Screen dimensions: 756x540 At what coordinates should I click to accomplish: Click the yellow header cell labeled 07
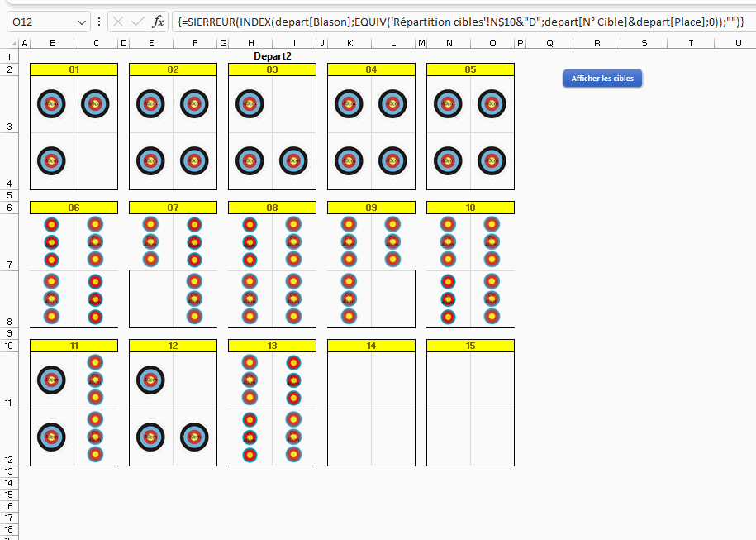coord(173,208)
